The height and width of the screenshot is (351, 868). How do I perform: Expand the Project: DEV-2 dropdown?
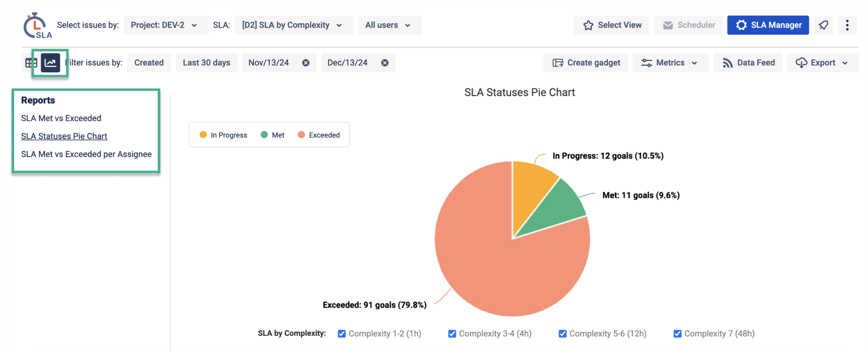165,25
